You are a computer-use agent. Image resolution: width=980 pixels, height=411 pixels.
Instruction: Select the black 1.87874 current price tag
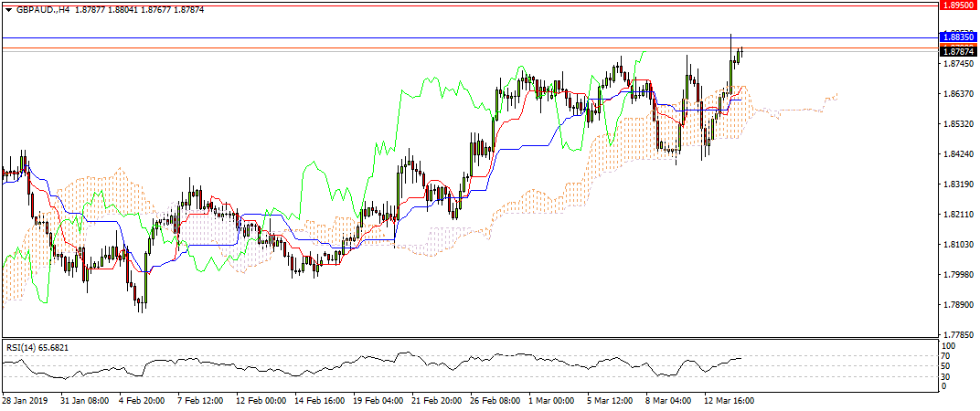(x=959, y=51)
